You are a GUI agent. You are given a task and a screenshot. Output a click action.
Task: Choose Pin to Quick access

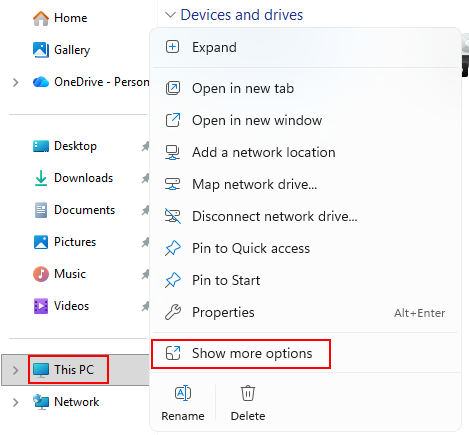[305, 248]
